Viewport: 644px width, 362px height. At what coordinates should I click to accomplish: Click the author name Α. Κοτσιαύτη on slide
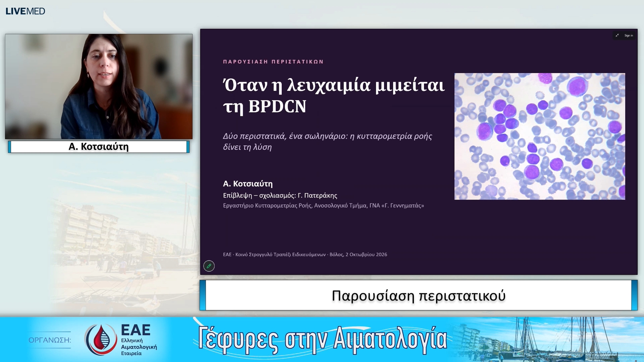tap(248, 184)
